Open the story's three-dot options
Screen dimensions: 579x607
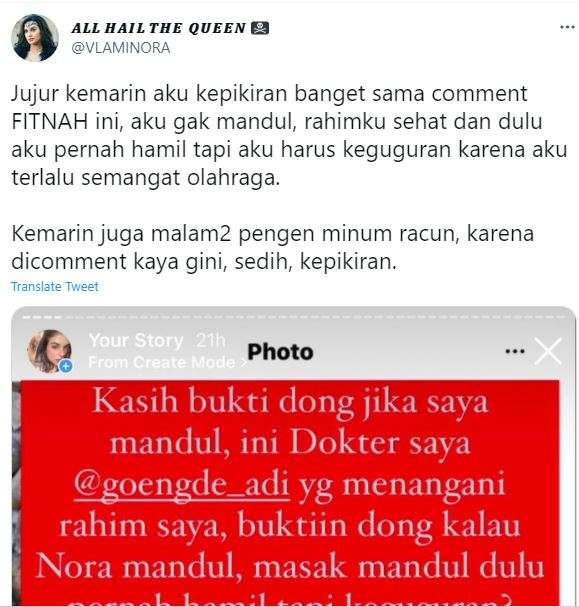515,351
